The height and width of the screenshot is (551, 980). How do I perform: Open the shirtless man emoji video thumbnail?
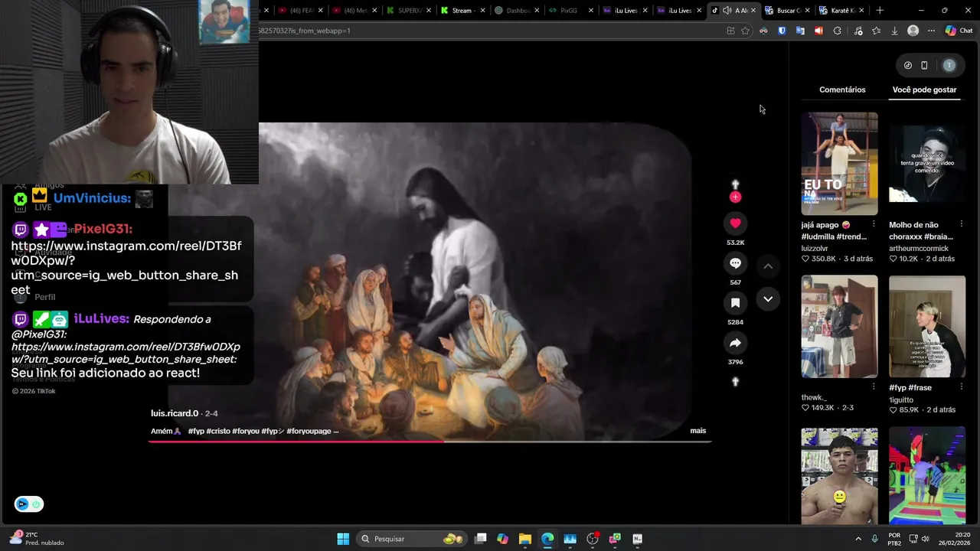(x=839, y=476)
